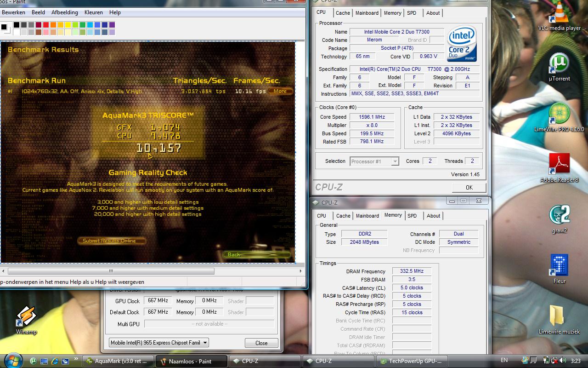Switch to Cache tab in lower CPU-Z
588x368 pixels.
click(343, 216)
